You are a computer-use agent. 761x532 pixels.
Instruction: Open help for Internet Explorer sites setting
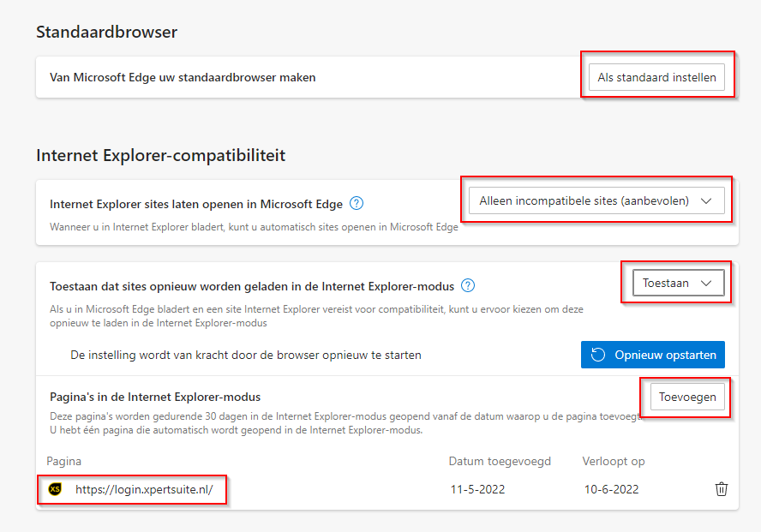coord(357,204)
